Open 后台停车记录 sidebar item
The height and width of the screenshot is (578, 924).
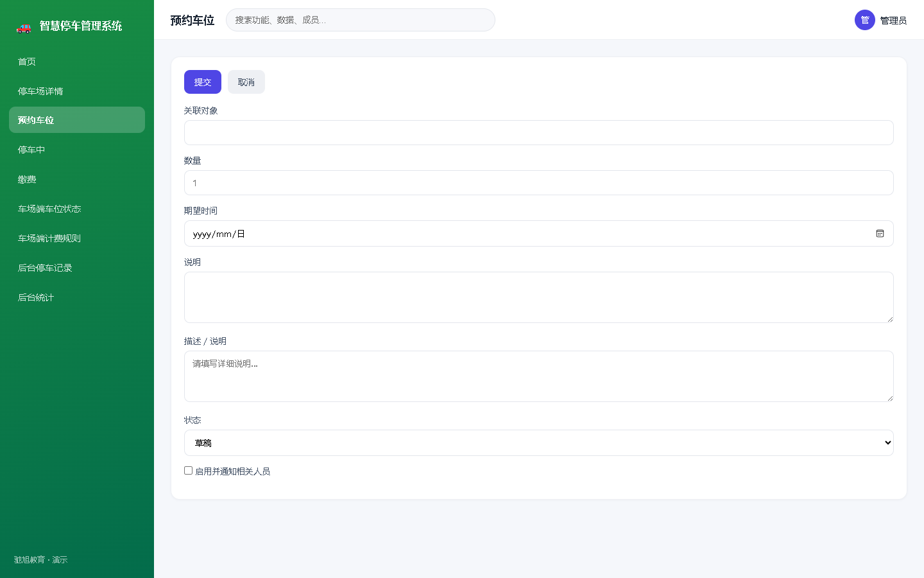(77, 268)
